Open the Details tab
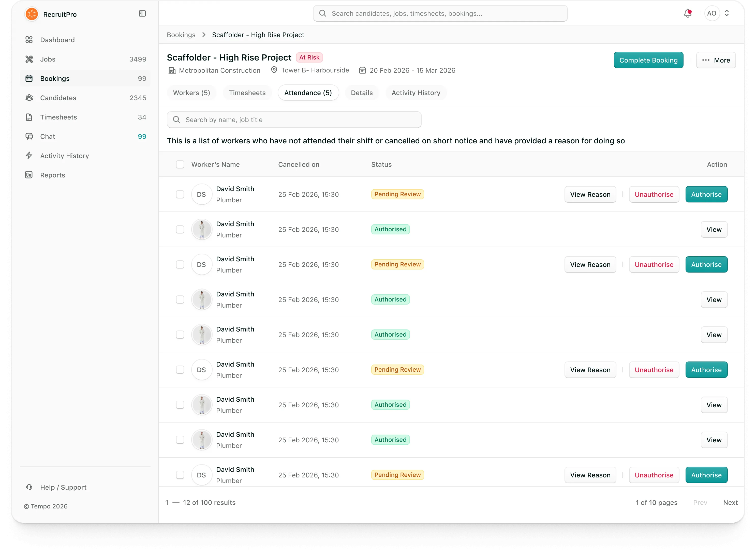 click(362, 93)
